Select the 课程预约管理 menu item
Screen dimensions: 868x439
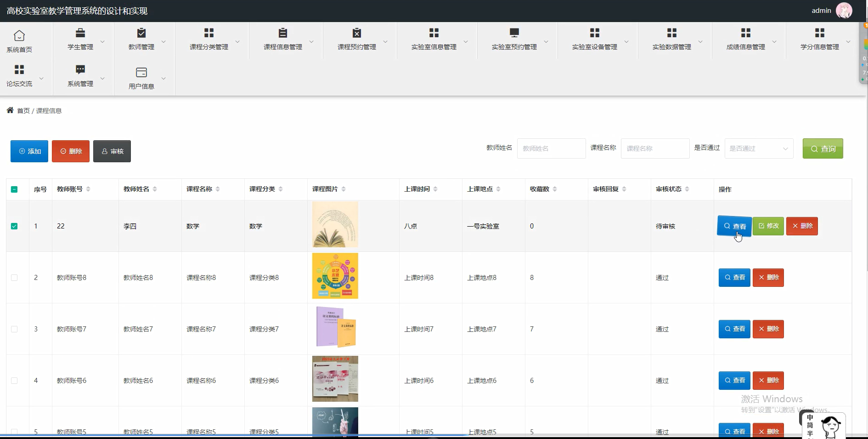356,33
